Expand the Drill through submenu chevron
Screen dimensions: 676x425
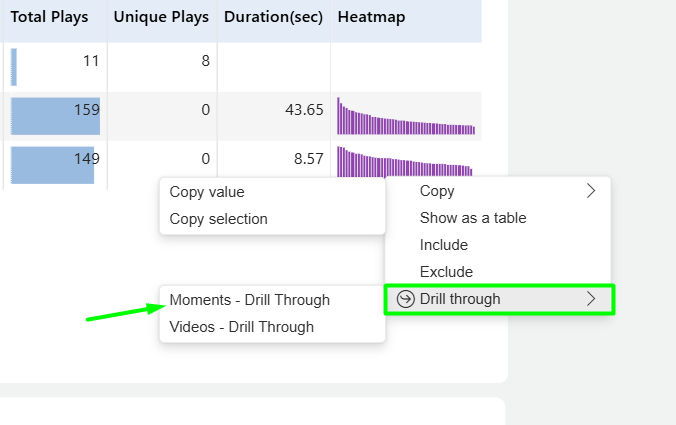click(591, 298)
